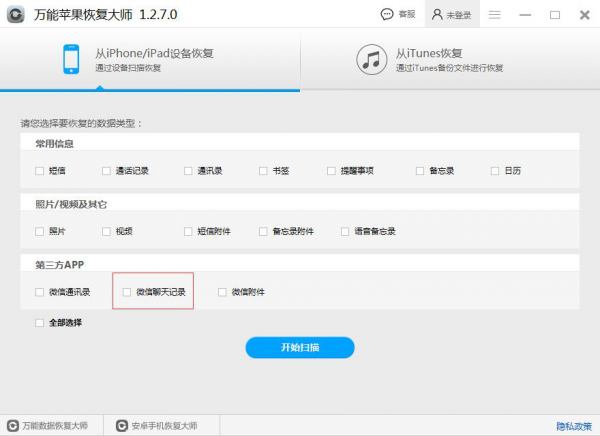The width and height of the screenshot is (600, 436).
Task: Click 万能数据恢复大师 icon in bottom bar
Action: pos(13,426)
